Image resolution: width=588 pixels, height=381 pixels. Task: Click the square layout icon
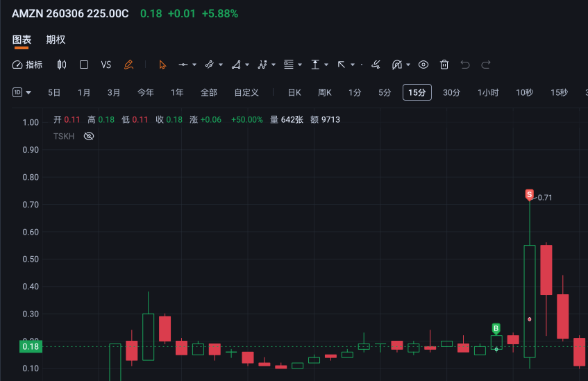(84, 65)
